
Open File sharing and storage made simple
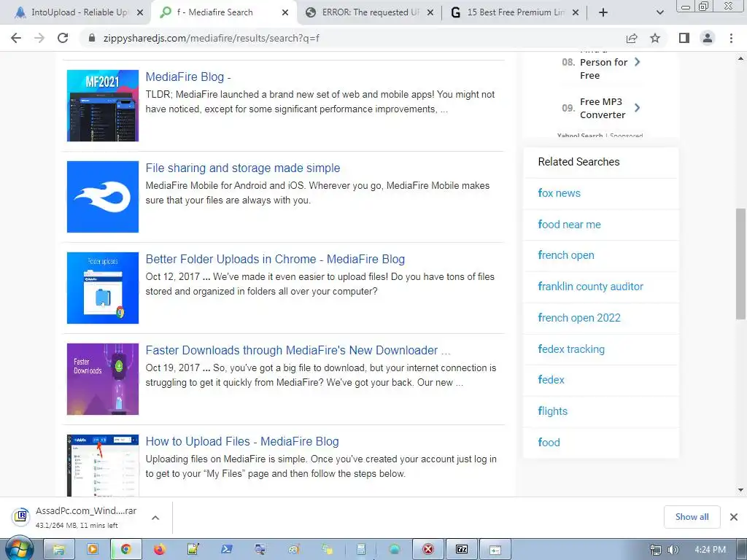[242, 168]
